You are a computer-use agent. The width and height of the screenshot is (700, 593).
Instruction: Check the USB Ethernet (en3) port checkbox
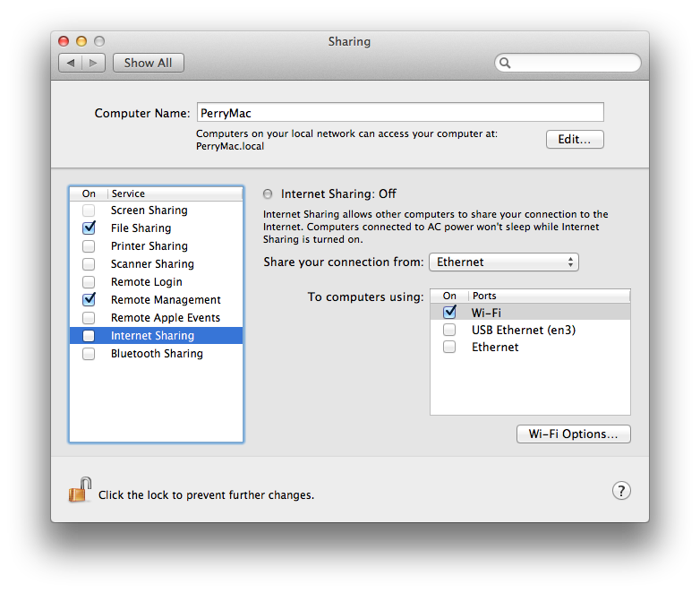pyautogui.click(x=449, y=330)
